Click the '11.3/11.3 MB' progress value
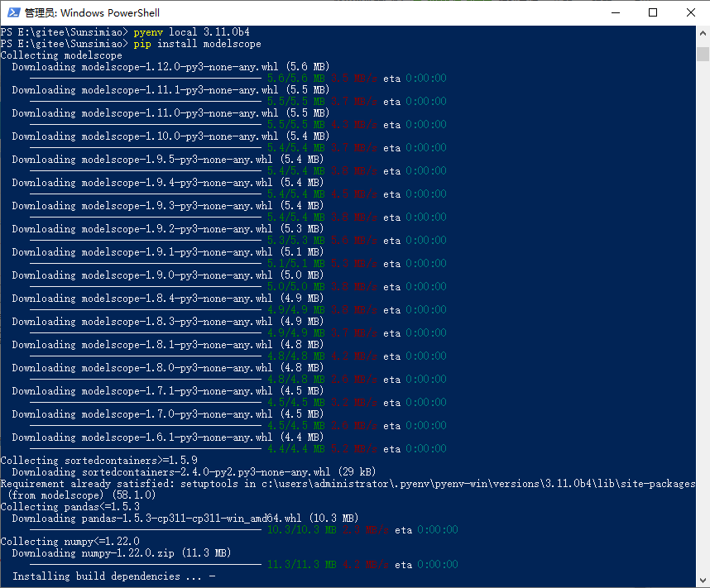The width and height of the screenshot is (710, 588). coord(301,565)
